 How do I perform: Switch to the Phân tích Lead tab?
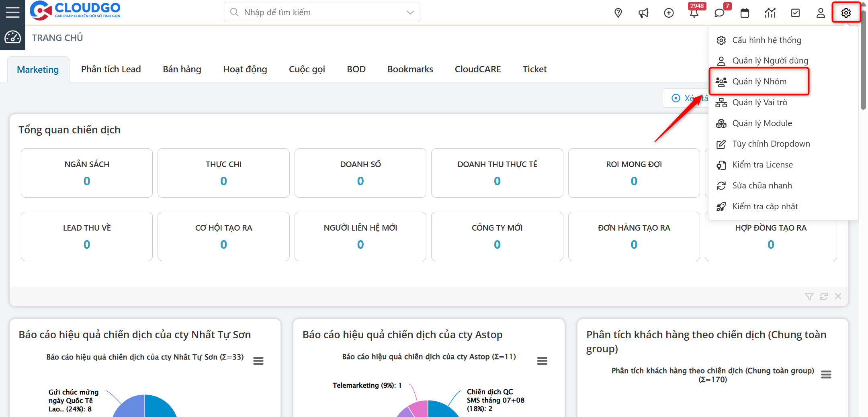(111, 69)
